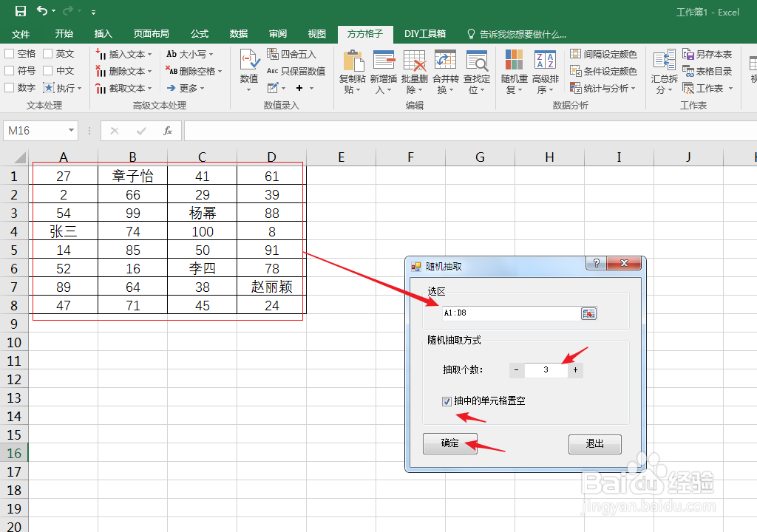Increase 抽取个数 with plus button
Screen dimensions: 757x532
(575, 370)
